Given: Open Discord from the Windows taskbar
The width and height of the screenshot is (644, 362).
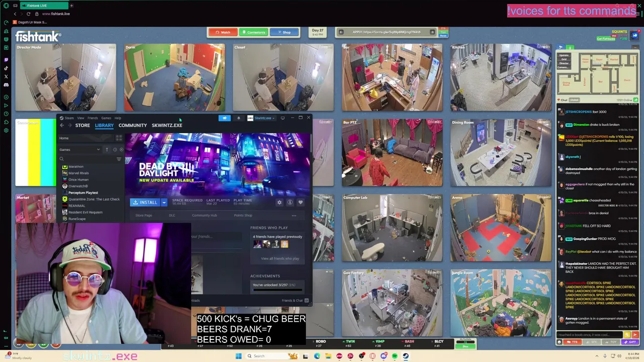Looking at the screenshot, I should click(384, 356).
